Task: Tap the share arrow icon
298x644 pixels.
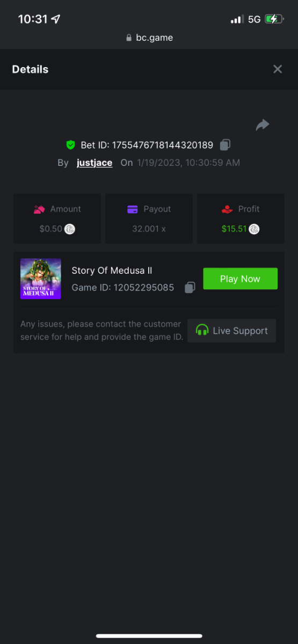Action: [263, 125]
